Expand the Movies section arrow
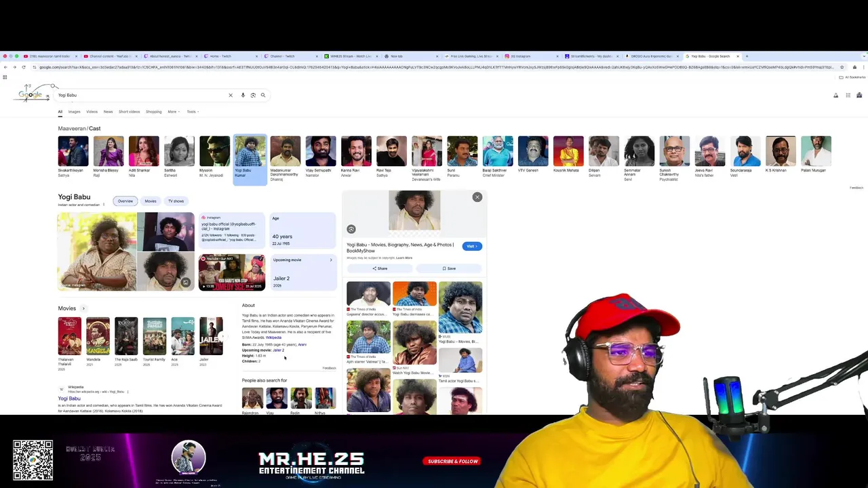Image resolution: width=868 pixels, height=488 pixels. [x=83, y=308]
